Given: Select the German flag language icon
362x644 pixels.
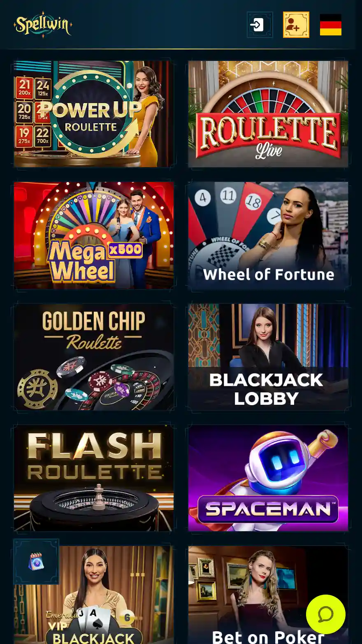Looking at the screenshot, I should [x=331, y=25].
